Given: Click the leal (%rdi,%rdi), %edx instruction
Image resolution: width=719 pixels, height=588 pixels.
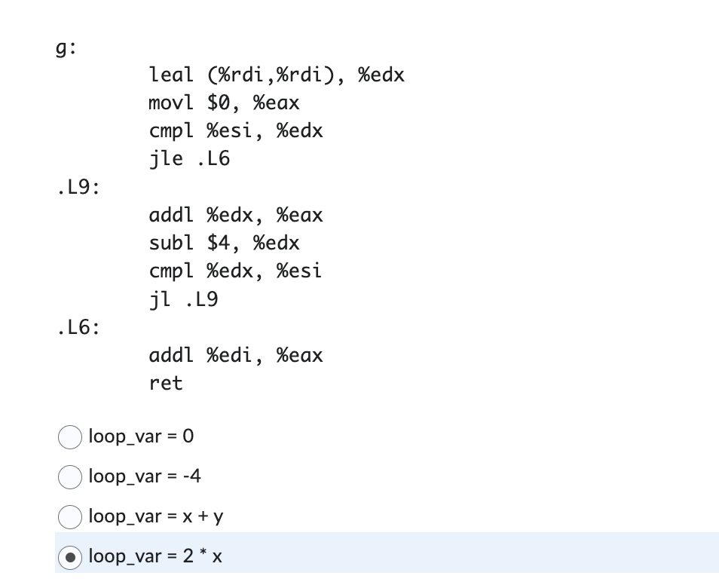Looking at the screenshot, I should click(277, 75).
